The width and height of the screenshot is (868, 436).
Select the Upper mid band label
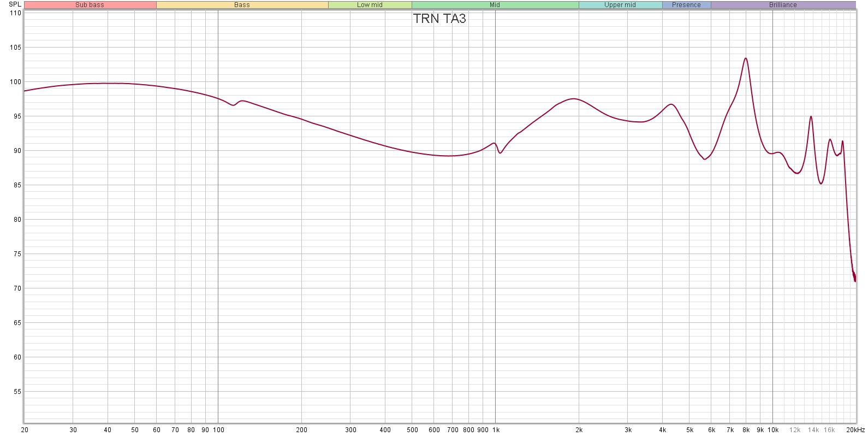click(x=620, y=5)
